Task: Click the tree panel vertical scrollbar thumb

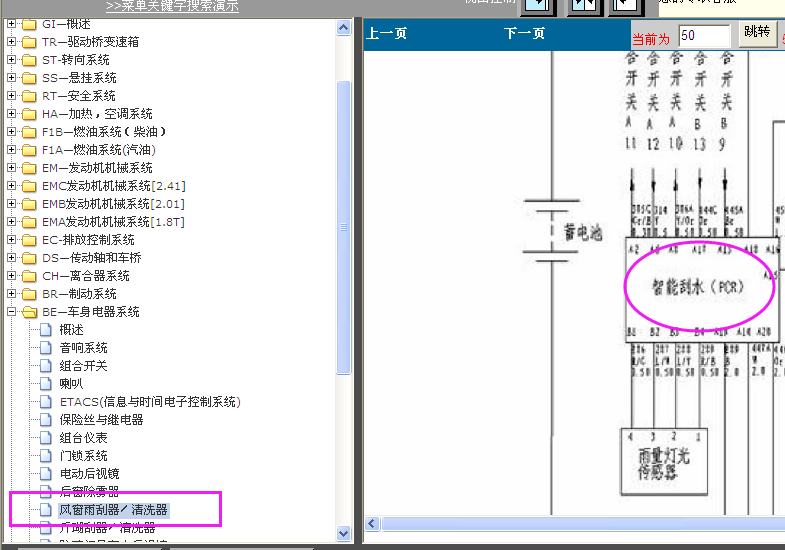Action: 343,227
